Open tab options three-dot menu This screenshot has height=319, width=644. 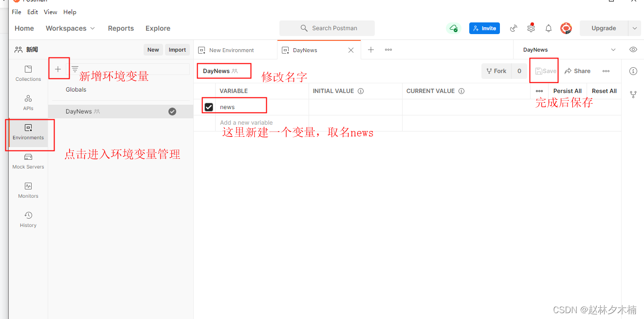pyautogui.click(x=388, y=50)
